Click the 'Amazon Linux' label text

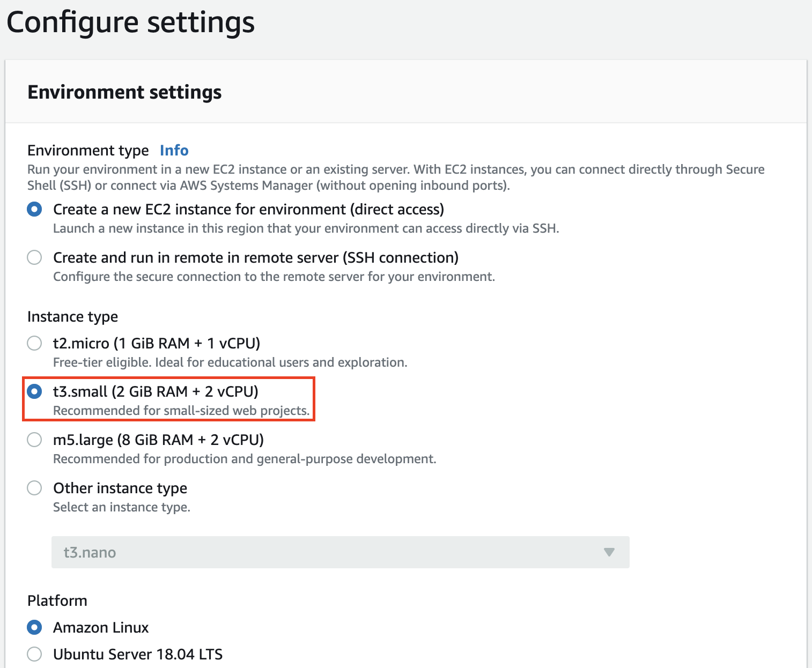click(101, 627)
